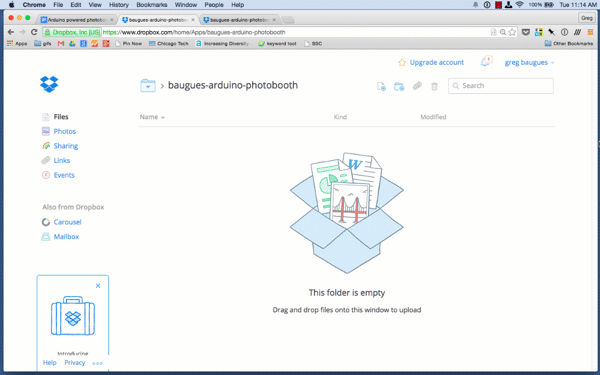600x375 pixels.
Task: Open the Google Drive bookmark icon
Action: point(72,44)
